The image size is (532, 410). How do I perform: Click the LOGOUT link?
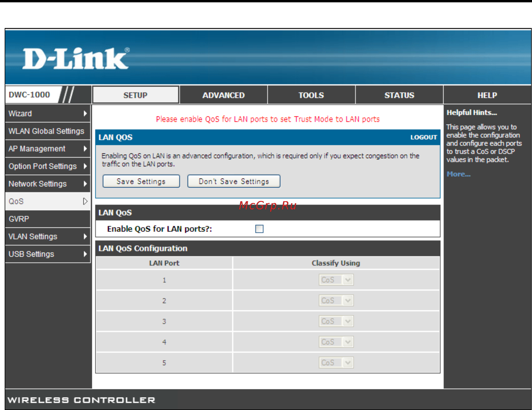tap(423, 137)
